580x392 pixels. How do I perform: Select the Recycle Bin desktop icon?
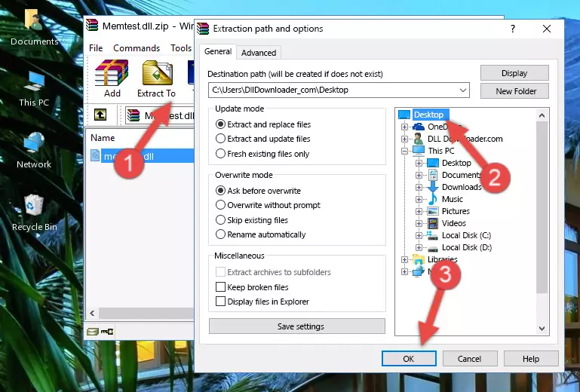[34, 213]
